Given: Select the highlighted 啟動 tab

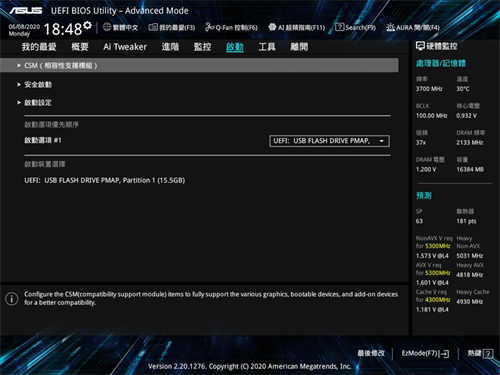Looking at the screenshot, I should pos(235,47).
